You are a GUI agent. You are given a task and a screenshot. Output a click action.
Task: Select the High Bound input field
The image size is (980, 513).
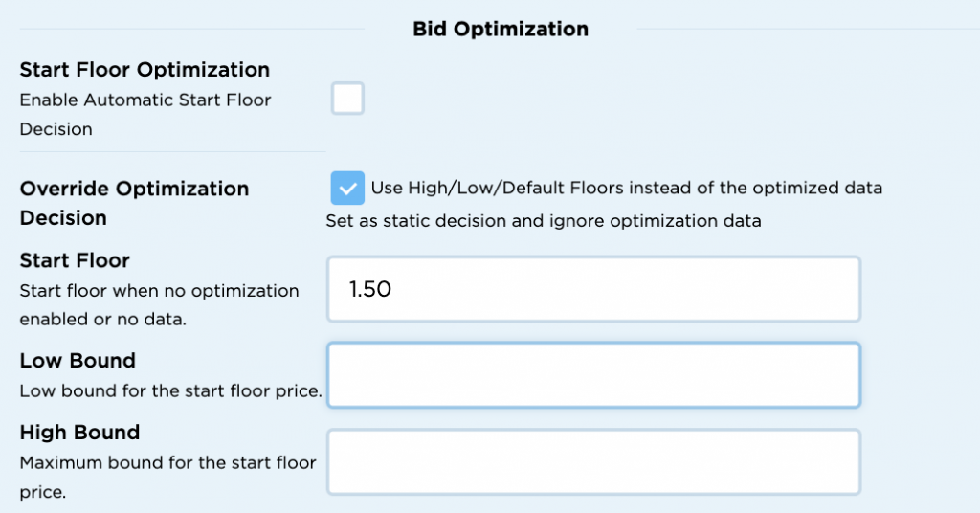593,461
